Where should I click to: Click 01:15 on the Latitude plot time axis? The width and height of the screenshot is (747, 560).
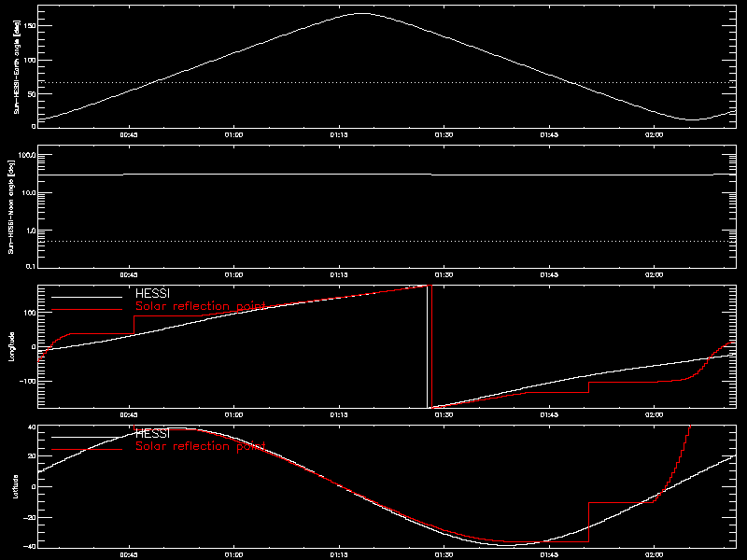pyautogui.click(x=339, y=555)
